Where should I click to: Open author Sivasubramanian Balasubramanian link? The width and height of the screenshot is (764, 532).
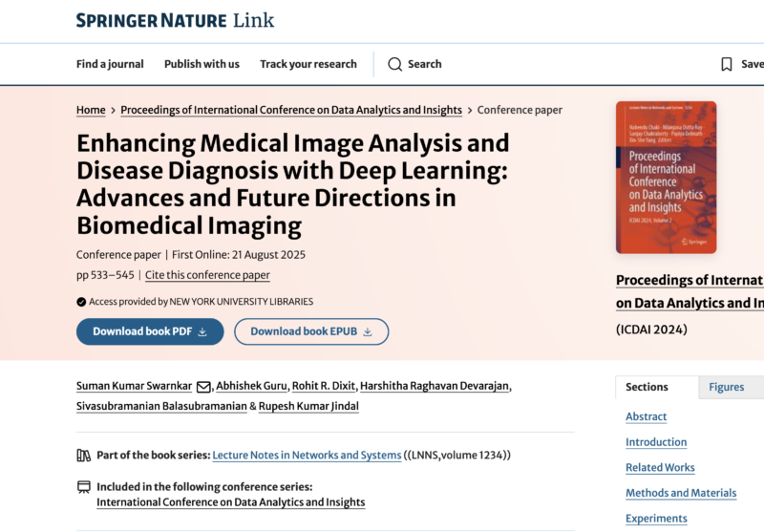[161, 406]
